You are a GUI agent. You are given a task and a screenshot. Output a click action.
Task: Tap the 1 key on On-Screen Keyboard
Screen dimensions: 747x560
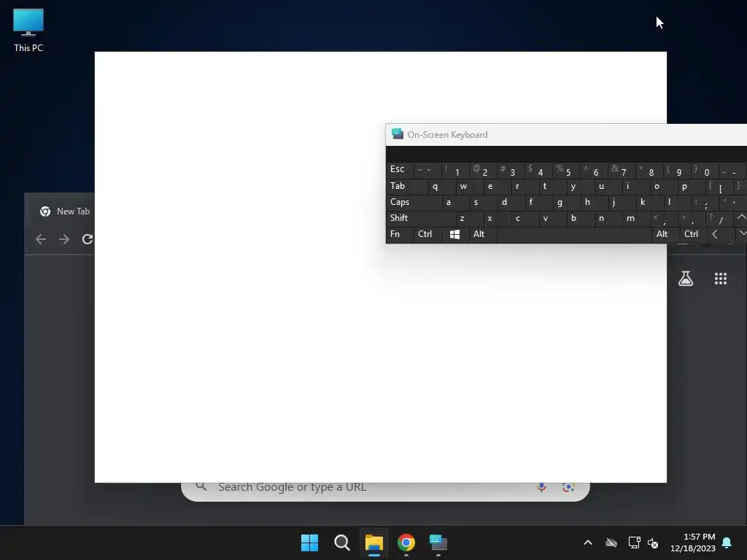point(455,169)
